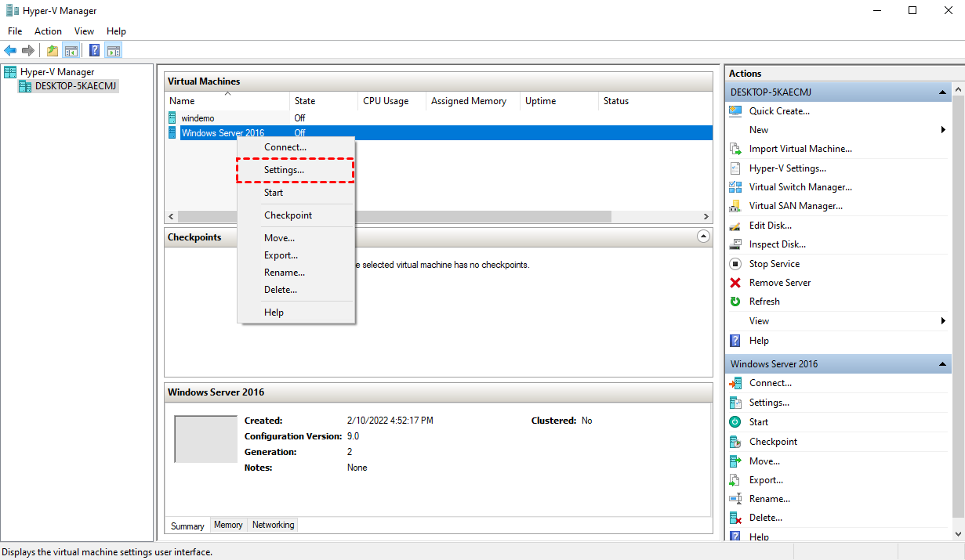Collapse the Checkpoints panel
Image resolution: width=965 pixels, height=560 pixels.
703,237
